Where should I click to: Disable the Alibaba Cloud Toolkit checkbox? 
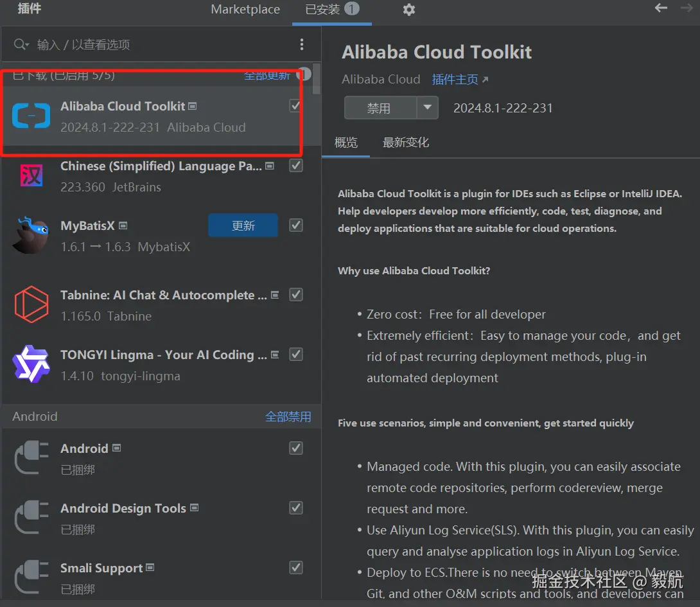tap(295, 106)
